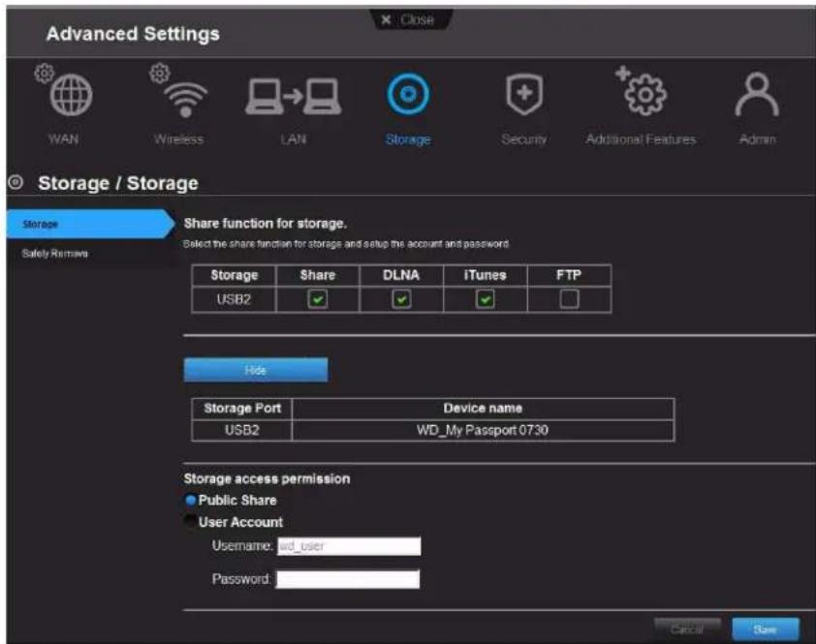Open the Admin person icon

click(757, 94)
